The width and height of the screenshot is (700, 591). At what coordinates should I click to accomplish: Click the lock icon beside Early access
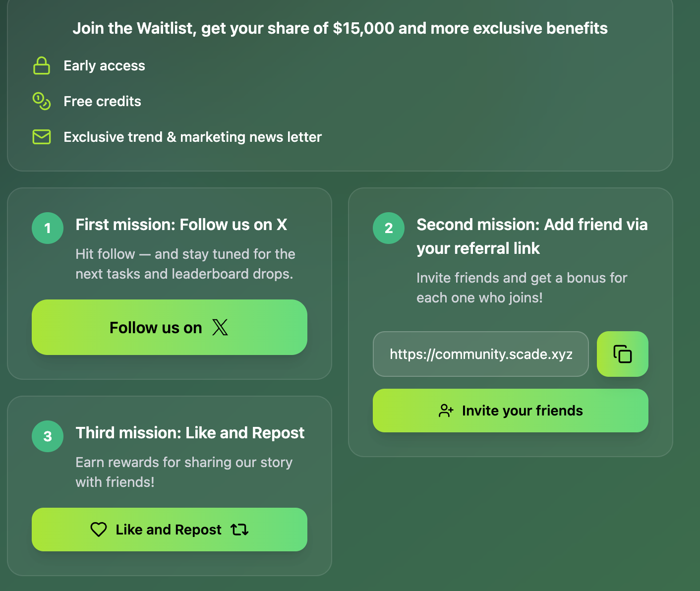point(42,65)
